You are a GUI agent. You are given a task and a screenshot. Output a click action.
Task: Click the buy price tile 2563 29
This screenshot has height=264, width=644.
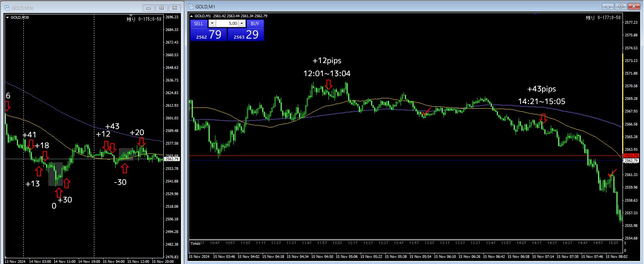coord(246,34)
